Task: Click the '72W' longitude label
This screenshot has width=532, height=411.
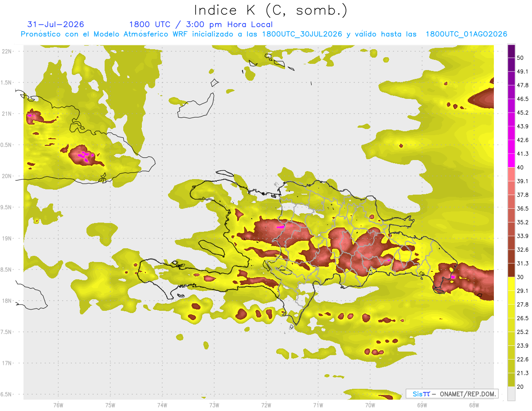Action: [266, 405]
